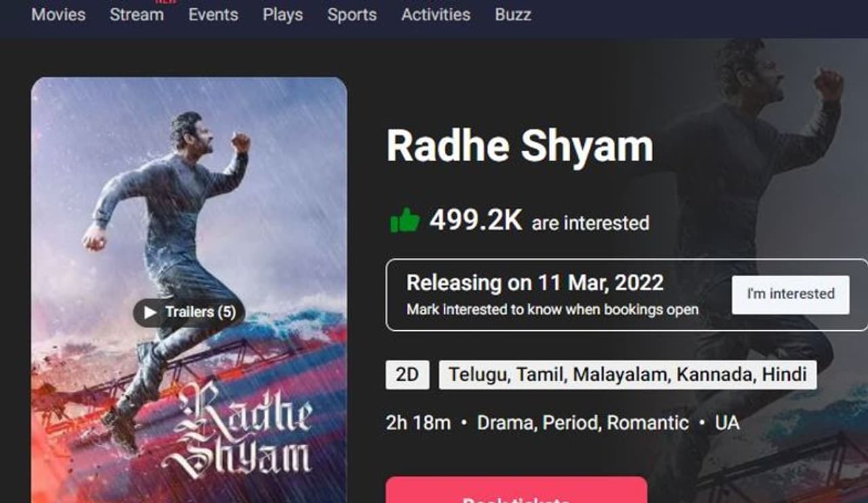Image resolution: width=868 pixels, height=503 pixels.
Task: Click the Releasing on 11 Mar, 2022 text
Action: (534, 283)
